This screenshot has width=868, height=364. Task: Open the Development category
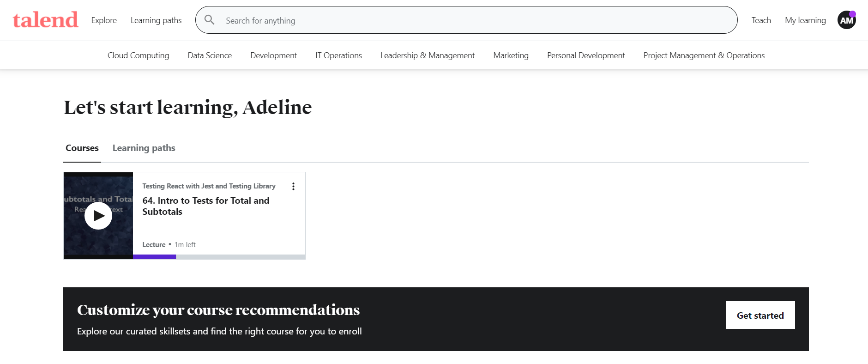(x=273, y=55)
